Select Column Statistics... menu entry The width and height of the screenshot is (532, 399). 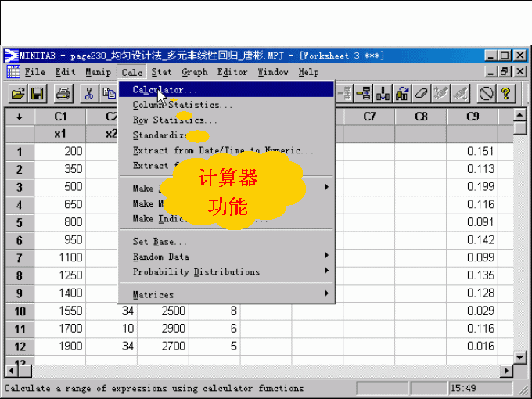point(182,105)
